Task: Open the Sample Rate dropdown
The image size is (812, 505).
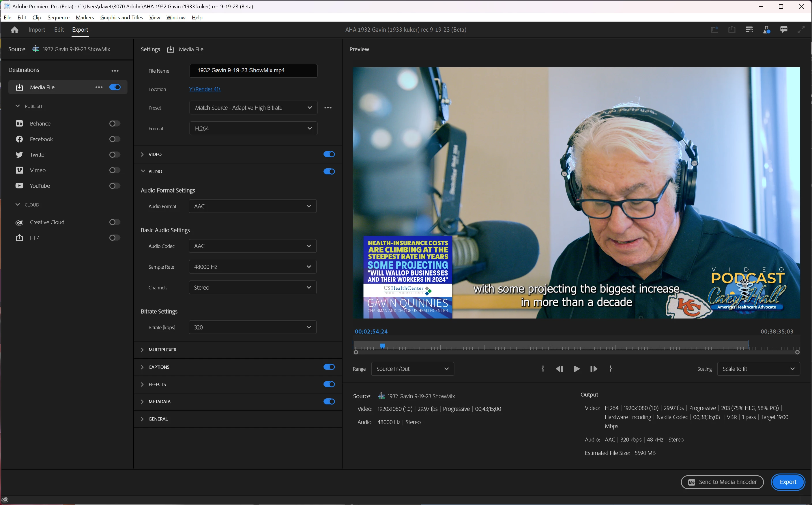Action: [252, 267]
